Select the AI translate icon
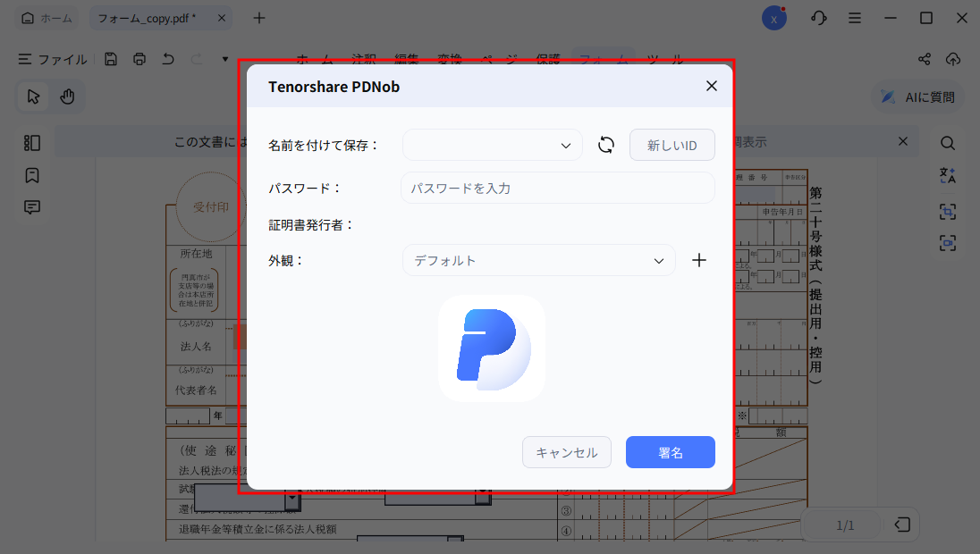This screenshot has width=980, height=554. (947, 176)
